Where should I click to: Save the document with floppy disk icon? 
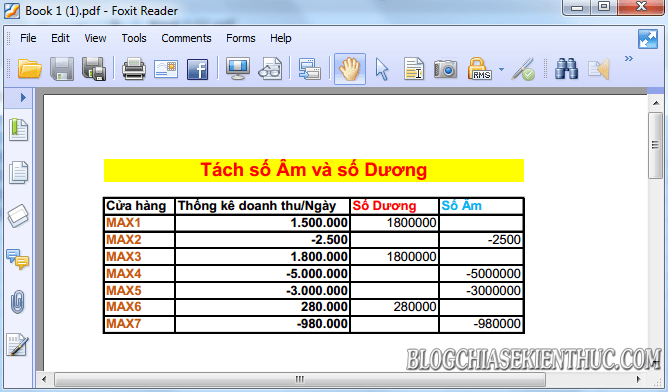62,69
